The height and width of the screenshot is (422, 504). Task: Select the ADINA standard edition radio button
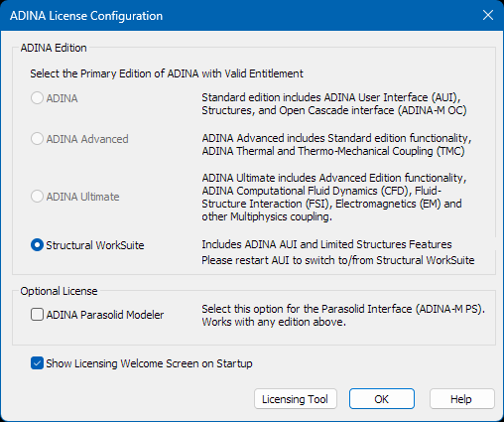pos(37,98)
